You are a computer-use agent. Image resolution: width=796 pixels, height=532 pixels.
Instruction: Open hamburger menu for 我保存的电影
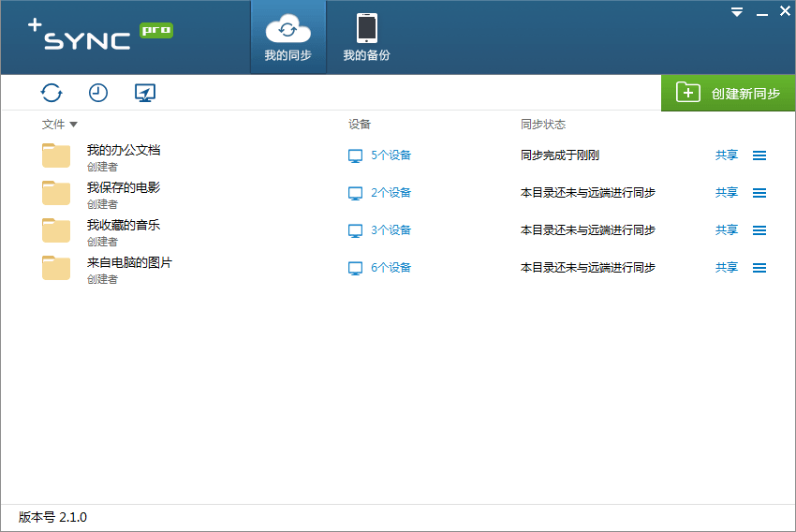pyautogui.click(x=759, y=193)
